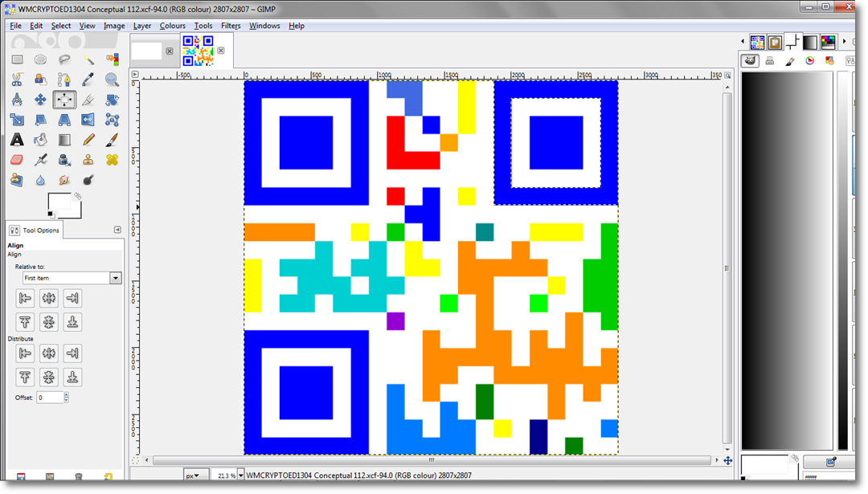Open foreground colour swatch in toolbox
The image size is (868, 494).
59,202
